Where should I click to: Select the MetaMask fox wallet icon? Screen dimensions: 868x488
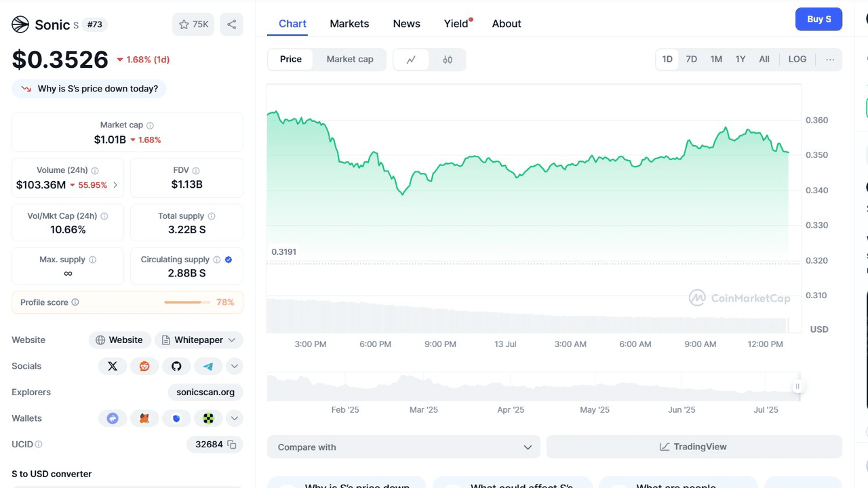pos(144,418)
